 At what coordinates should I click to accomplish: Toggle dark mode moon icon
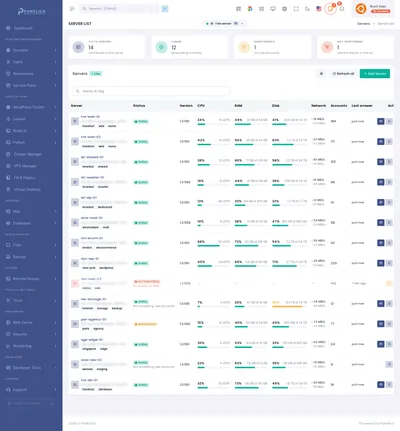[307, 9]
